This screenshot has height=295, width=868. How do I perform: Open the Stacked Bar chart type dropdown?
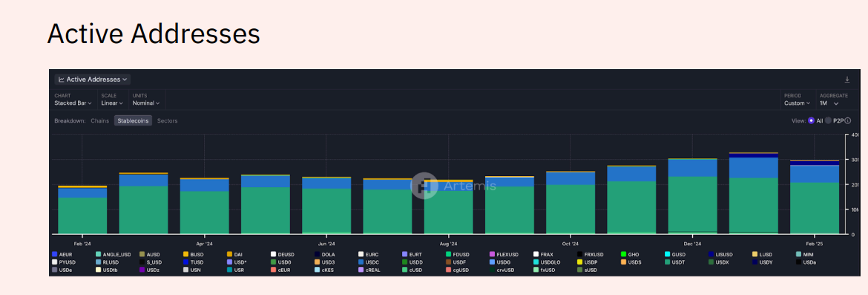click(73, 103)
